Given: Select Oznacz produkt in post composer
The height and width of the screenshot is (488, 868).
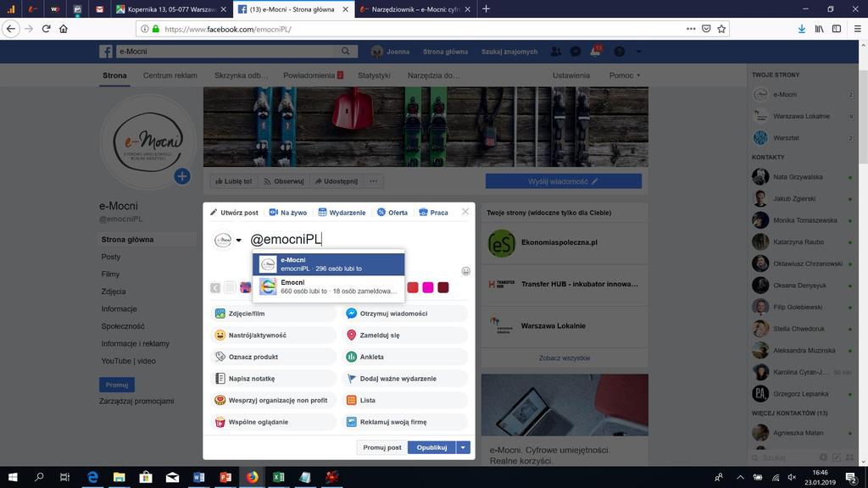Looking at the screenshot, I should click(274, 357).
